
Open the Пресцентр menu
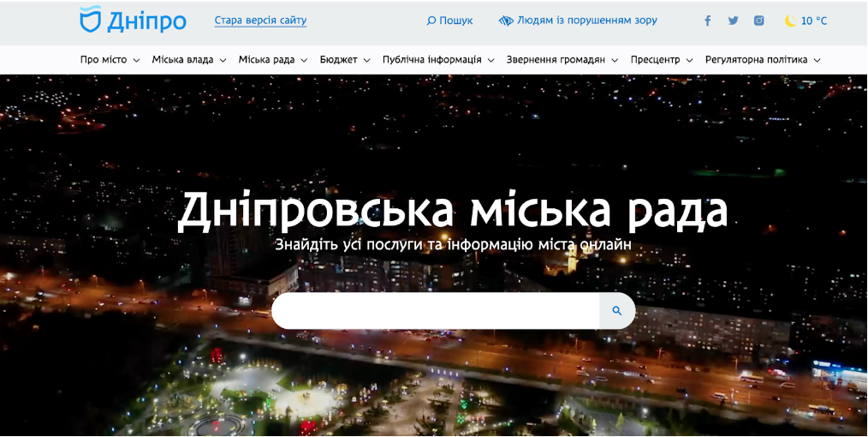pyautogui.click(x=655, y=60)
